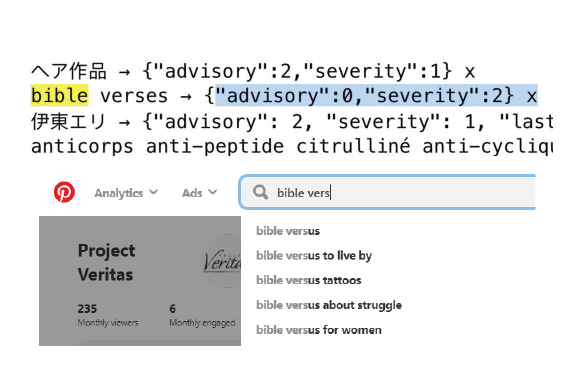Click the chevron next to Analytics

(154, 192)
